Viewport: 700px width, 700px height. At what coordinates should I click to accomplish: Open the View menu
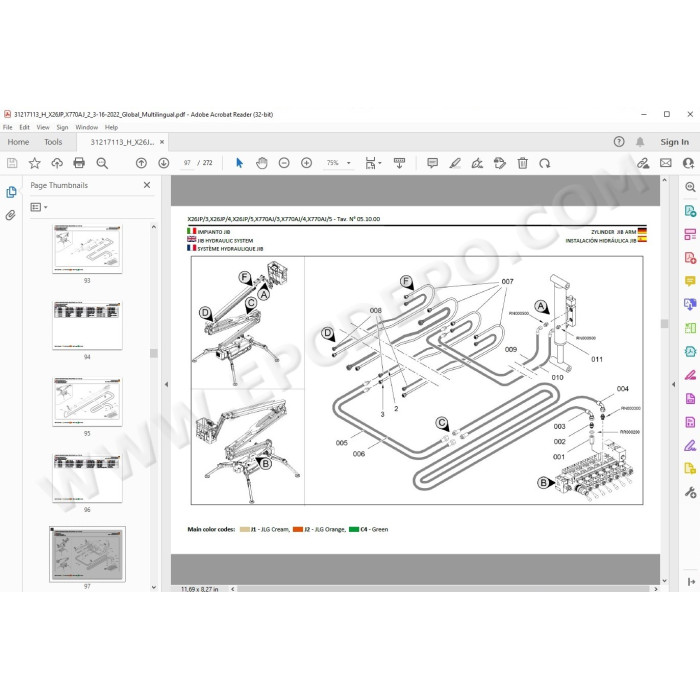pyautogui.click(x=43, y=127)
